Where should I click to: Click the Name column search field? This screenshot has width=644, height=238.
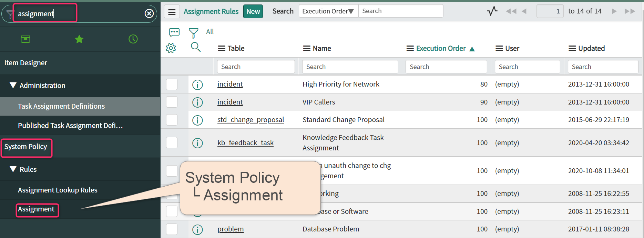click(x=350, y=67)
